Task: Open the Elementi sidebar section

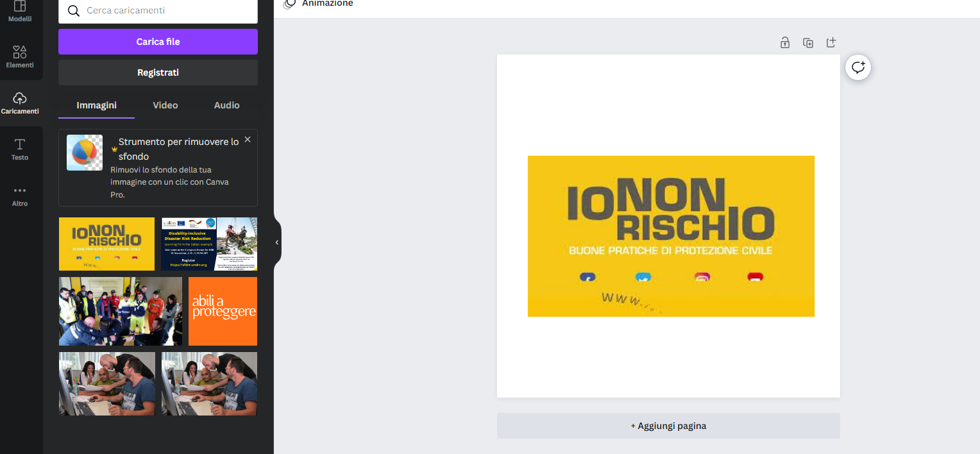Action: [x=20, y=57]
